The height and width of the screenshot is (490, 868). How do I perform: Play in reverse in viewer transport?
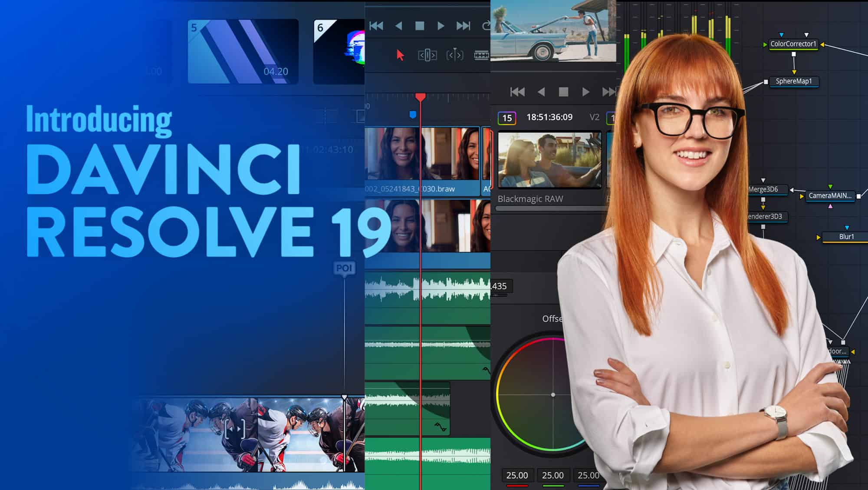click(541, 92)
